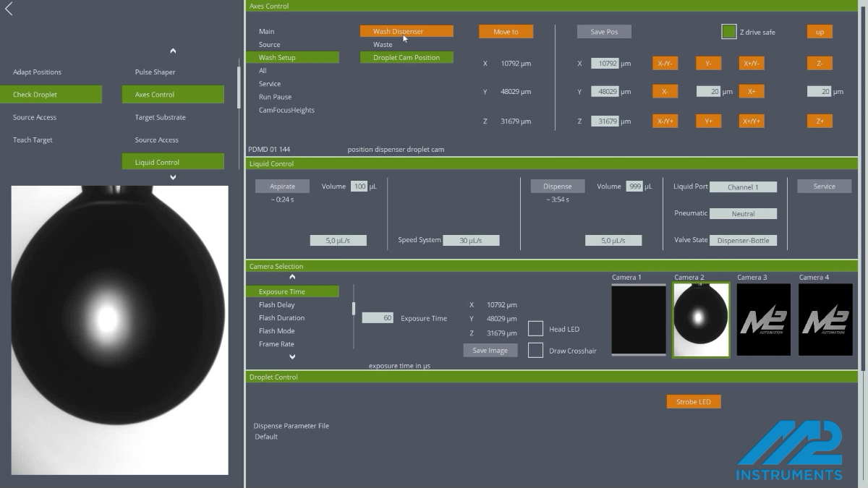Image resolution: width=868 pixels, height=488 pixels.
Task: Select Main position group
Action: click(266, 32)
